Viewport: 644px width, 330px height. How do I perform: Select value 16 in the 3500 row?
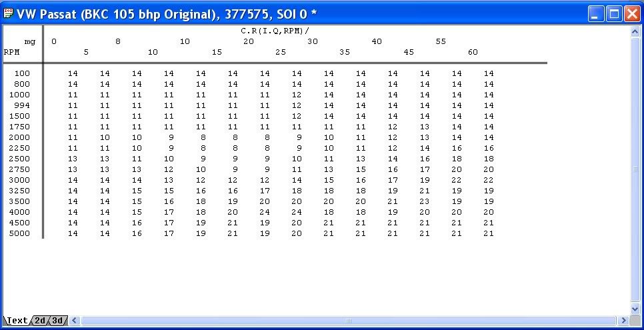[x=169, y=202]
